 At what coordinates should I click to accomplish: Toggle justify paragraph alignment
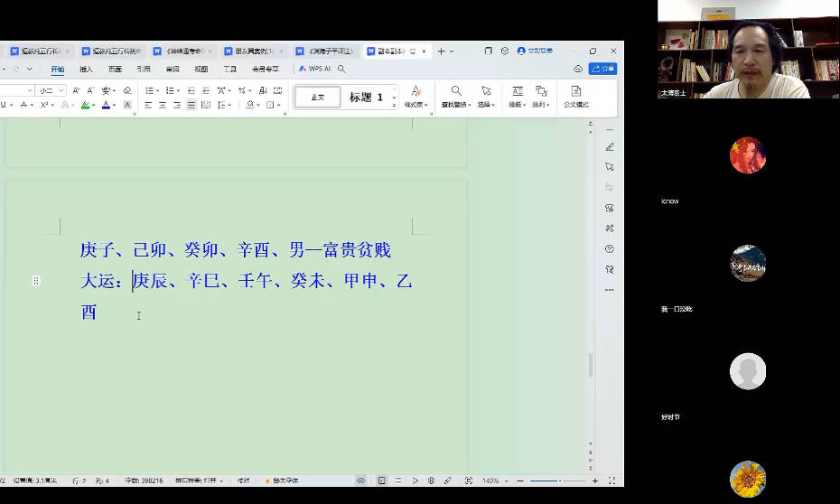(191, 106)
